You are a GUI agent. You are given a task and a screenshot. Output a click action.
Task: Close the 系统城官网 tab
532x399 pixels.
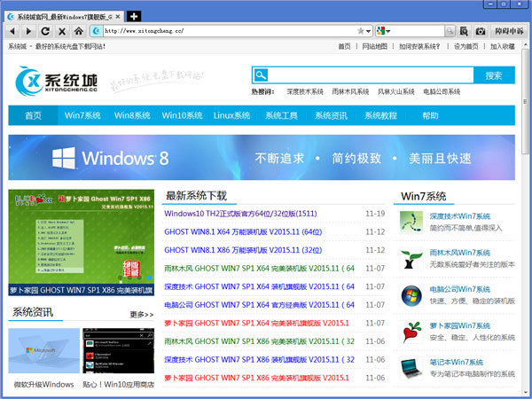[x=118, y=16]
